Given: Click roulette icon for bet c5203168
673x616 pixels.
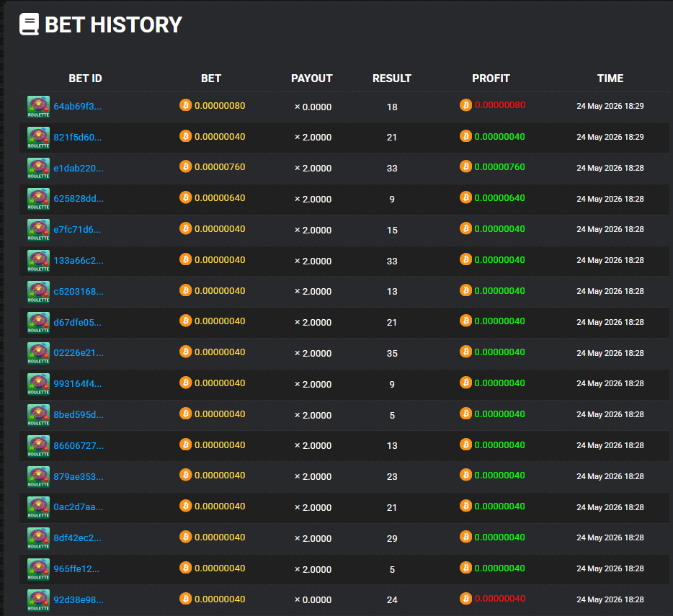Looking at the screenshot, I should click(39, 292).
